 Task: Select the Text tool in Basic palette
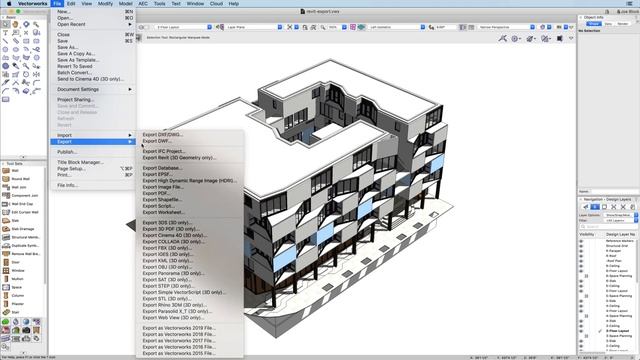pyautogui.click(x=6, y=33)
